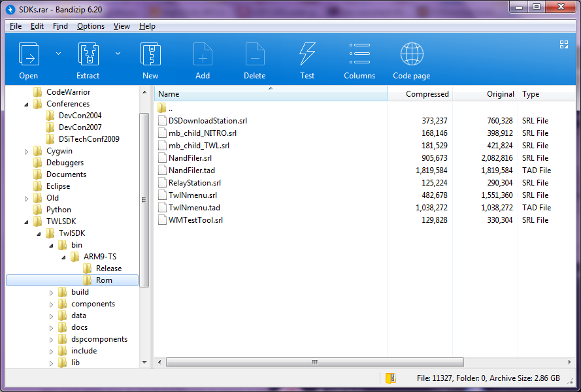Sort by the Name column header

point(271,93)
